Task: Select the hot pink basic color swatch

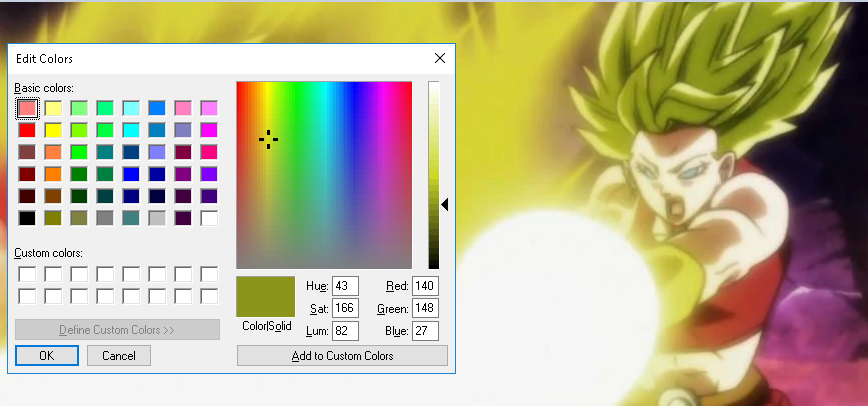Action: pyautogui.click(x=209, y=152)
